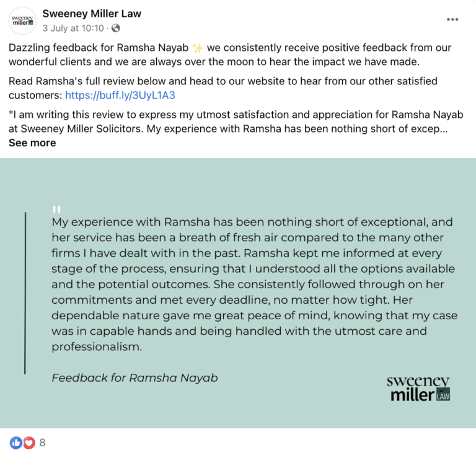Image resolution: width=476 pixels, height=455 pixels.
Task: Click the blue Like reaction icon
Action: (x=15, y=443)
